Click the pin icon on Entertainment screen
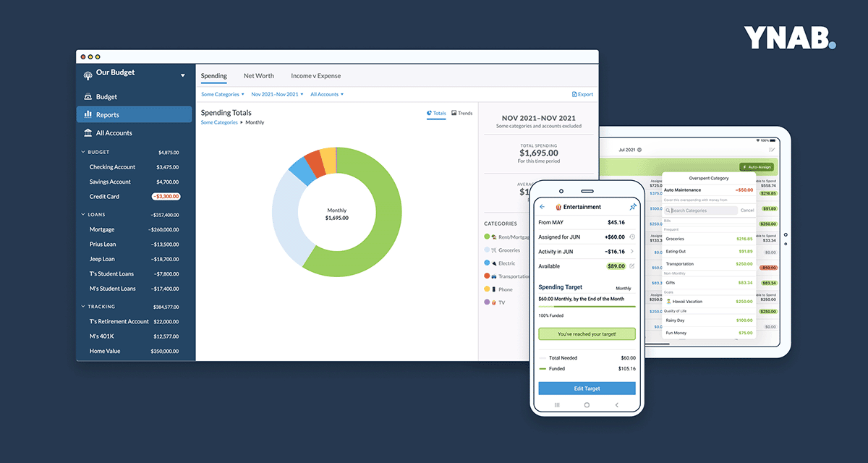Image resolution: width=868 pixels, height=463 pixels. [633, 207]
